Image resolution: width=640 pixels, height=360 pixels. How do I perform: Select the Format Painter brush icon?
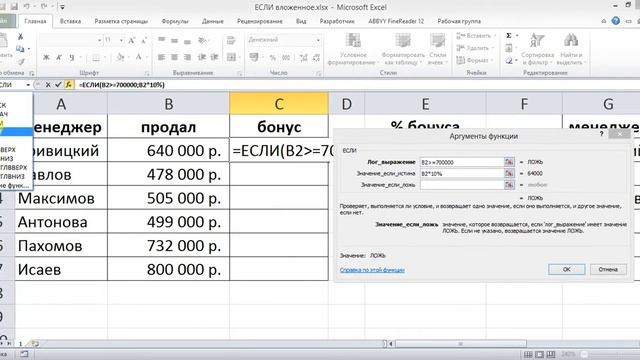tap(20, 61)
